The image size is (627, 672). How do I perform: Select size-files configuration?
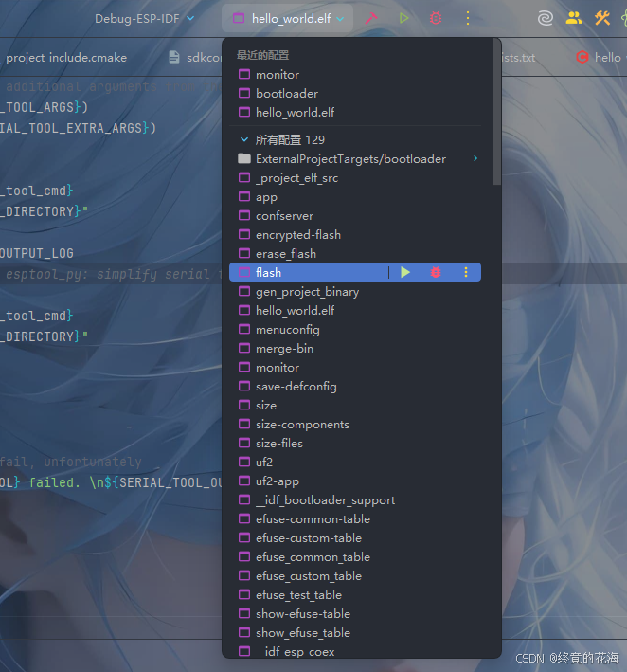(x=355, y=443)
